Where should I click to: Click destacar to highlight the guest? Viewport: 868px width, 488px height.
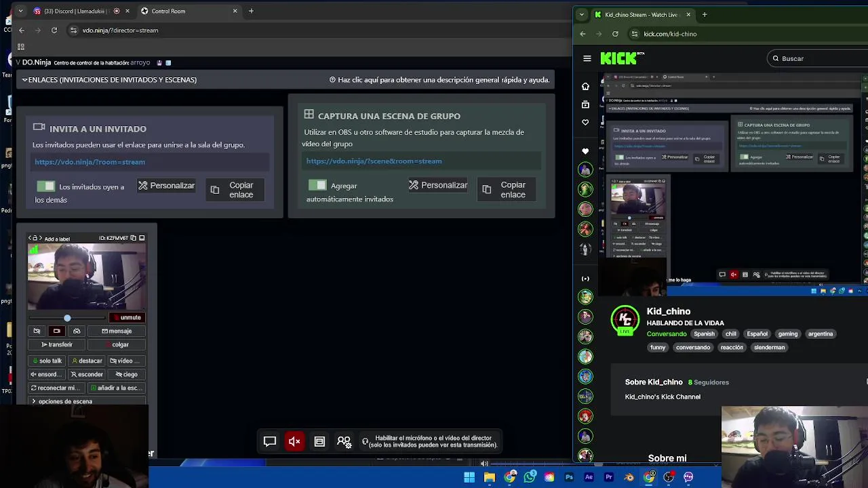(87, 361)
